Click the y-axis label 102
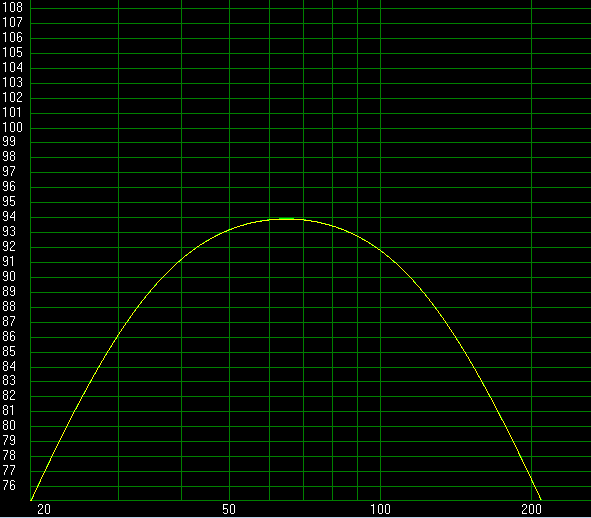Image resolution: width=591 pixels, height=518 pixels. coord(12,97)
